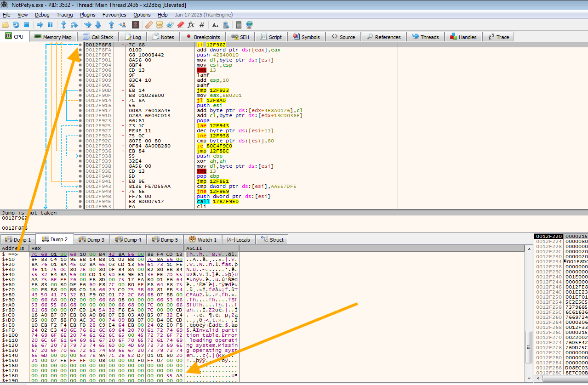Open the Variables view (# icon)
The image size is (588, 385).
202,24
